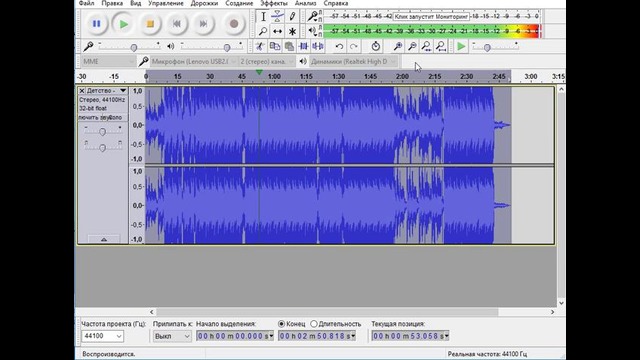The height and width of the screenshot is (360, 640).
Task: Open the Эффекты menu
Action: point(274,3)
